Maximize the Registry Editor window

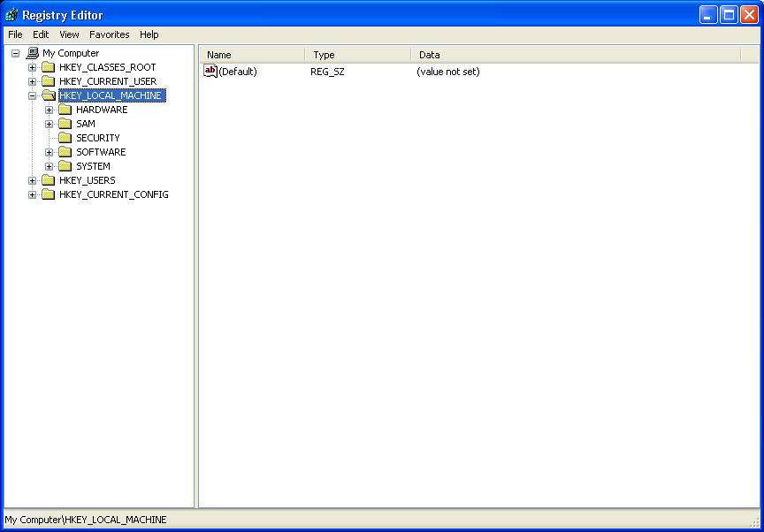click(x=729, y=15)
